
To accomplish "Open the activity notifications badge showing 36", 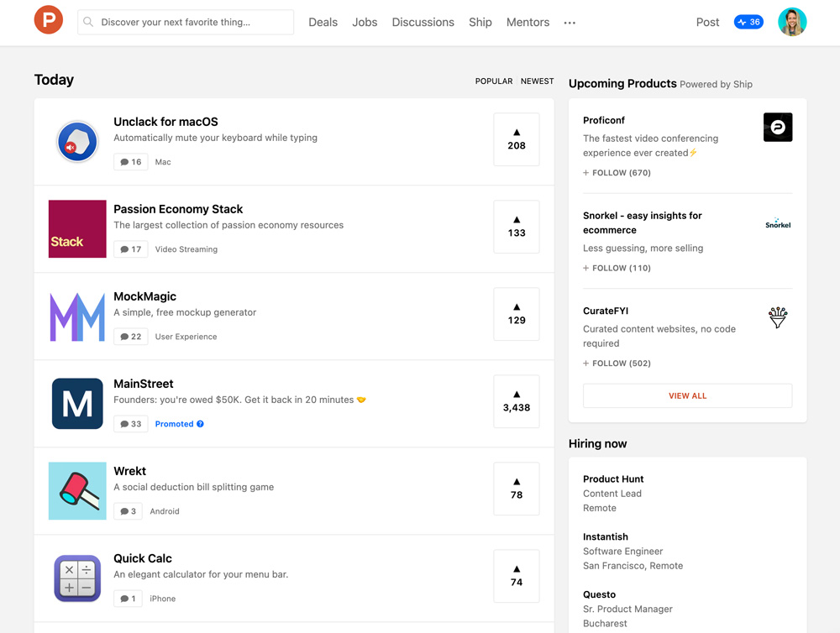I will coord(748,22).
